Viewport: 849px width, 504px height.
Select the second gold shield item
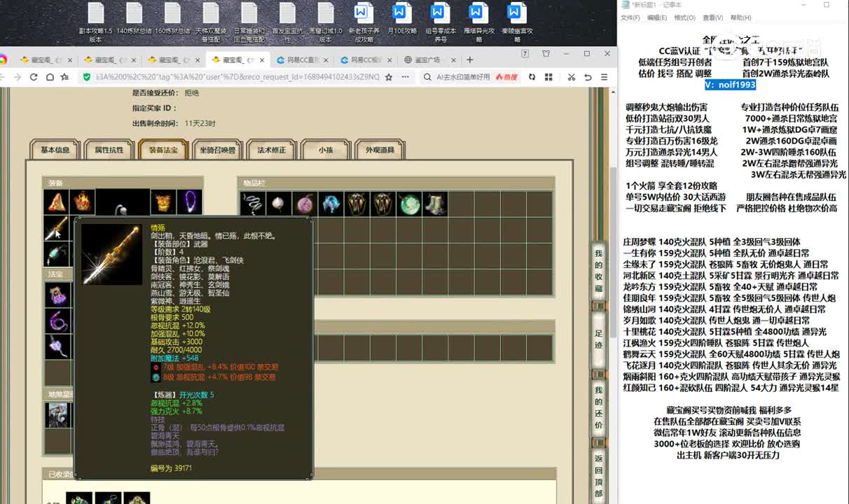click(x=382, y=204)
